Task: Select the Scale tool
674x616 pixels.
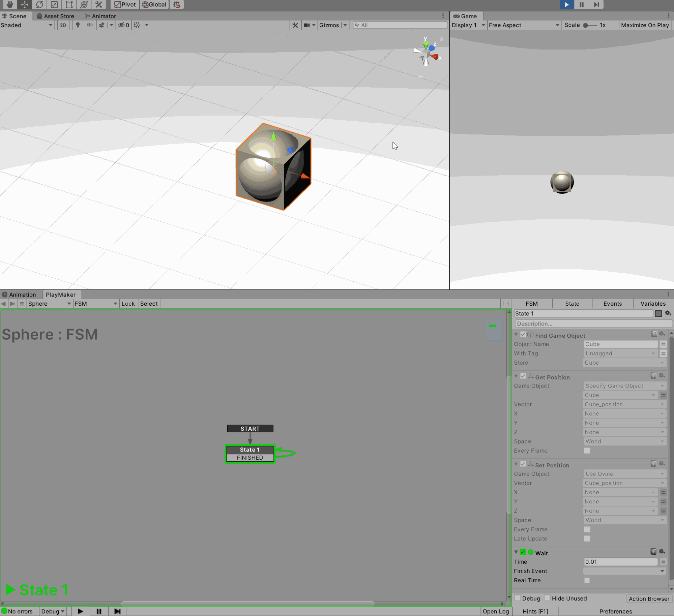Action: click(x=54, y=4)
